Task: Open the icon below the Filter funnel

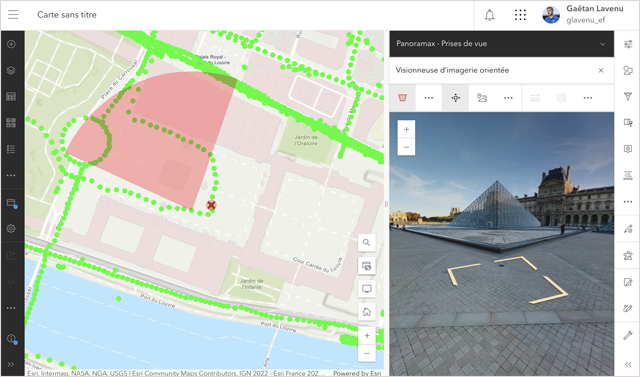Action: pos(628,123)
